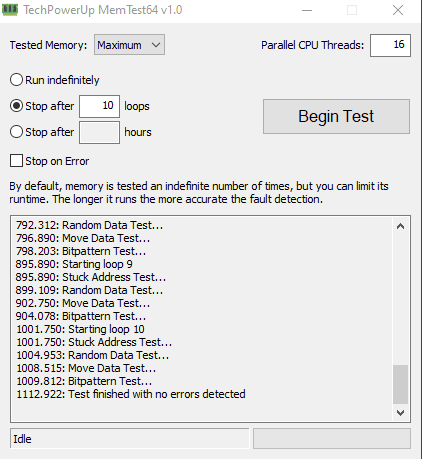The width and height of the screenshot is (422, 459).
Task: Enable the Stop on Error checkbox
Action: click(x=16, y=161)
